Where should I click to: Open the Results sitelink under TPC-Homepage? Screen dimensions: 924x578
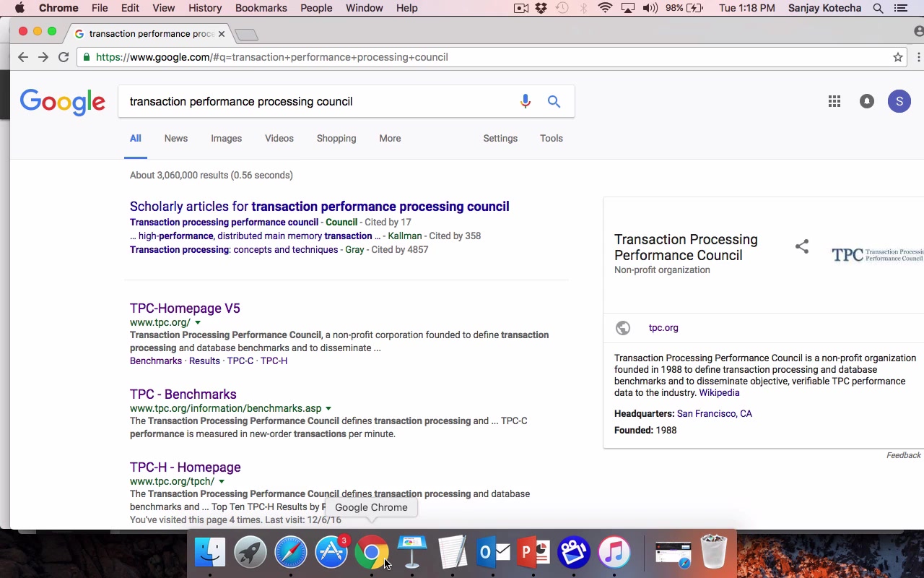(204, 361)
